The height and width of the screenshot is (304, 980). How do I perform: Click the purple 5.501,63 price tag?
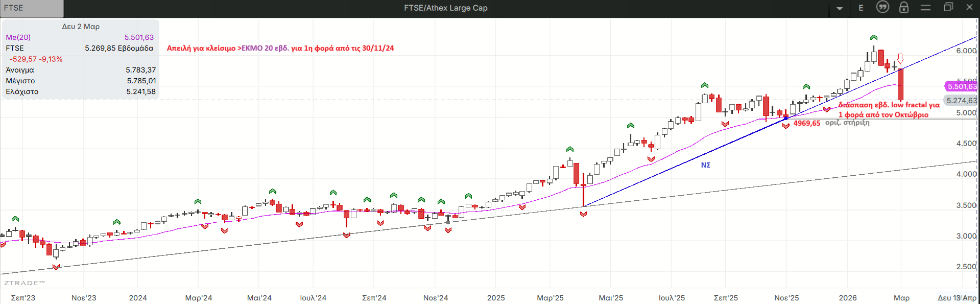(962, 86)
